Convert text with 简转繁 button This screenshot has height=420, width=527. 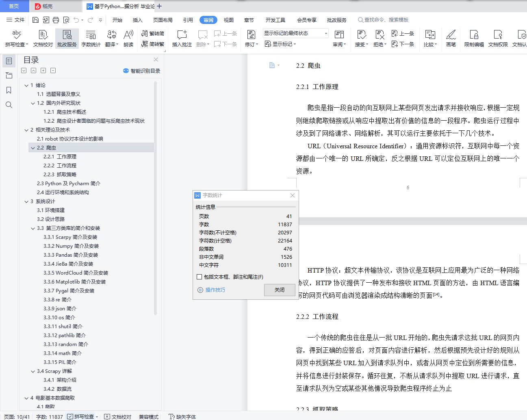coord(153,44)
